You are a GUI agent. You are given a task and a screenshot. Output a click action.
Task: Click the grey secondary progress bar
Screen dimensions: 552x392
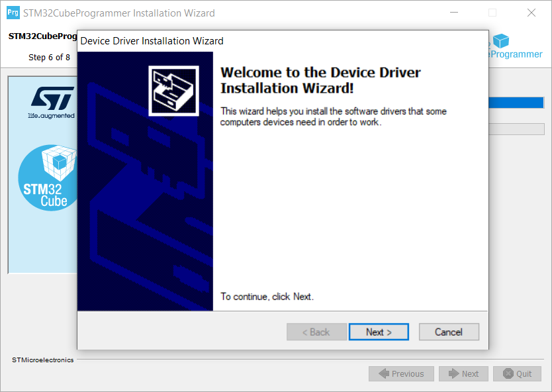pos(516,129)
